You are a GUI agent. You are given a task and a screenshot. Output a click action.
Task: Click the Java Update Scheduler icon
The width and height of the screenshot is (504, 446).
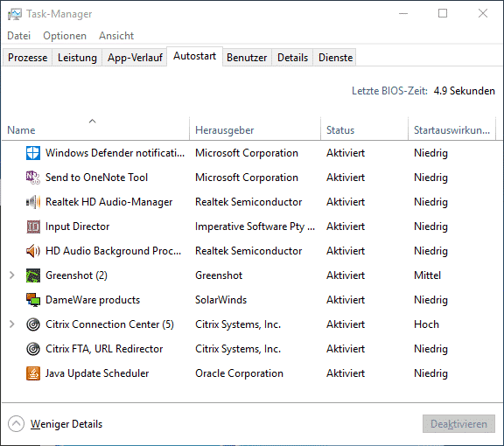33,373
